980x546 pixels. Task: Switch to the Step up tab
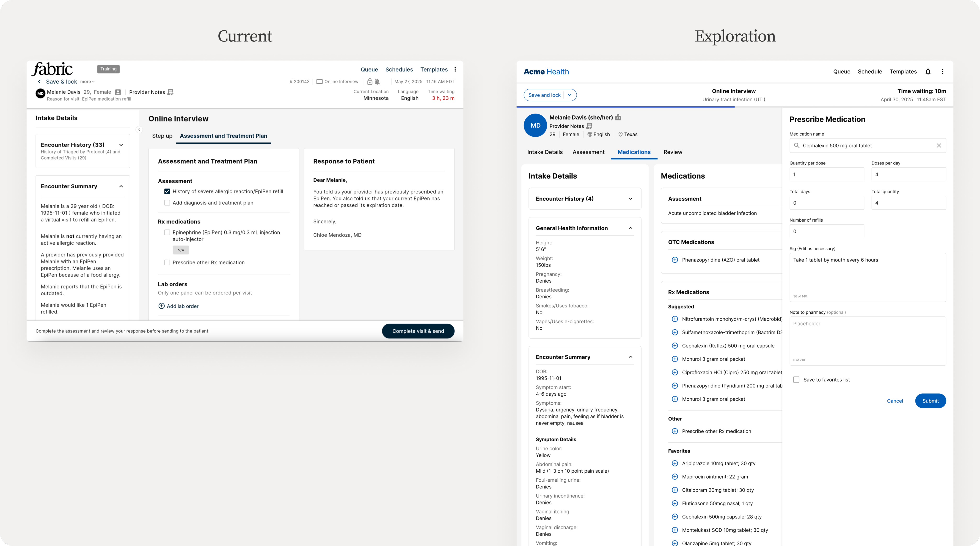[162, 136]
